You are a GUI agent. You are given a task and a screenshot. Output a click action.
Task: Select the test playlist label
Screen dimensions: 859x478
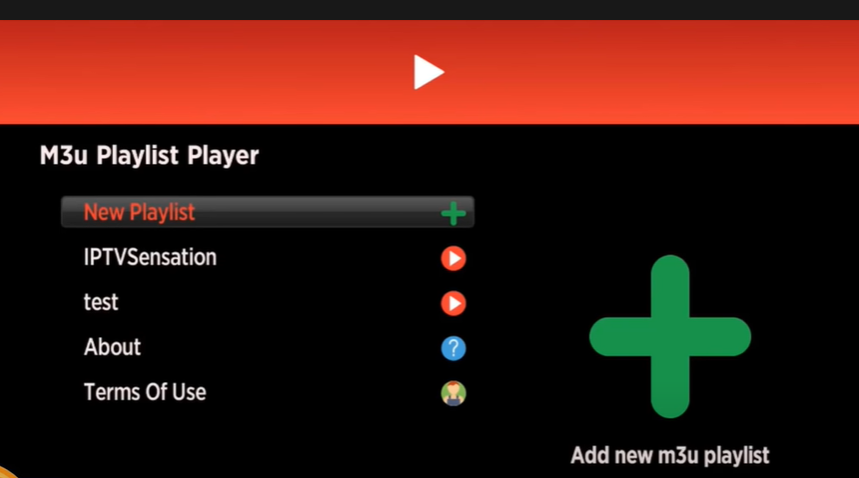[x=101, y=302]
